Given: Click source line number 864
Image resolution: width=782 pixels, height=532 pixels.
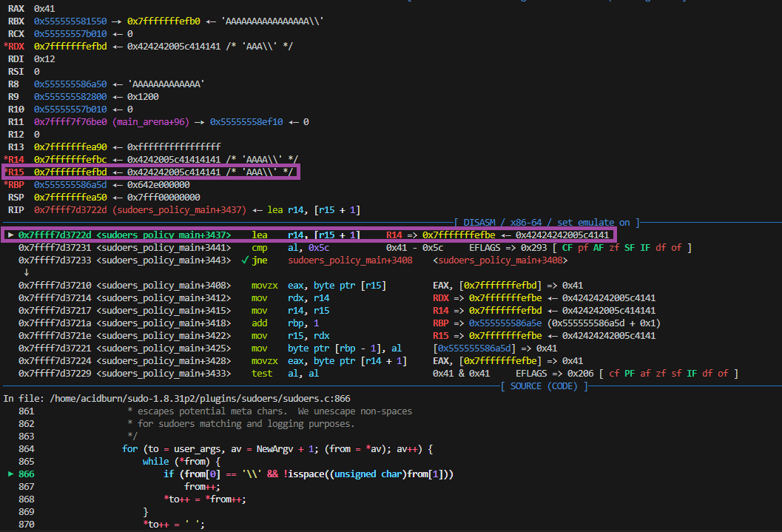Looking at the screenshot, I should pyautogui.click(x=26, y=448).
